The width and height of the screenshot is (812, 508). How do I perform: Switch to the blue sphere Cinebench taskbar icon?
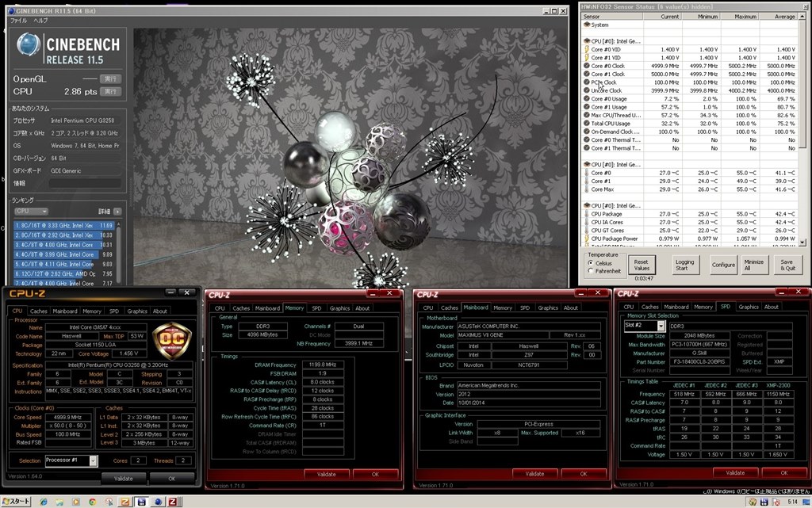pos(158,502)
